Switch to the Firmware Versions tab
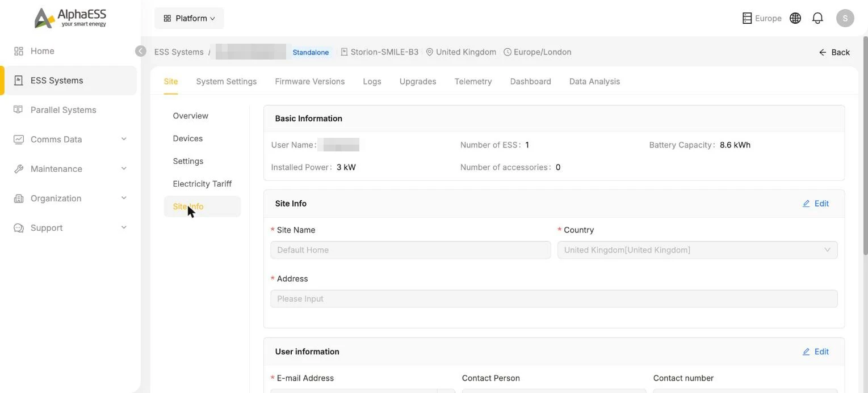Screen dimensions: 868x393 310,82
